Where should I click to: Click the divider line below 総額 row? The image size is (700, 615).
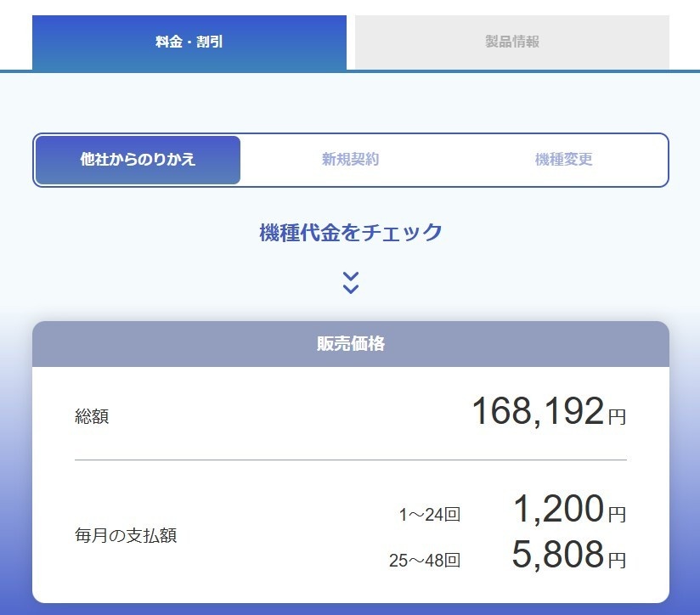click(x=350, y=460)
